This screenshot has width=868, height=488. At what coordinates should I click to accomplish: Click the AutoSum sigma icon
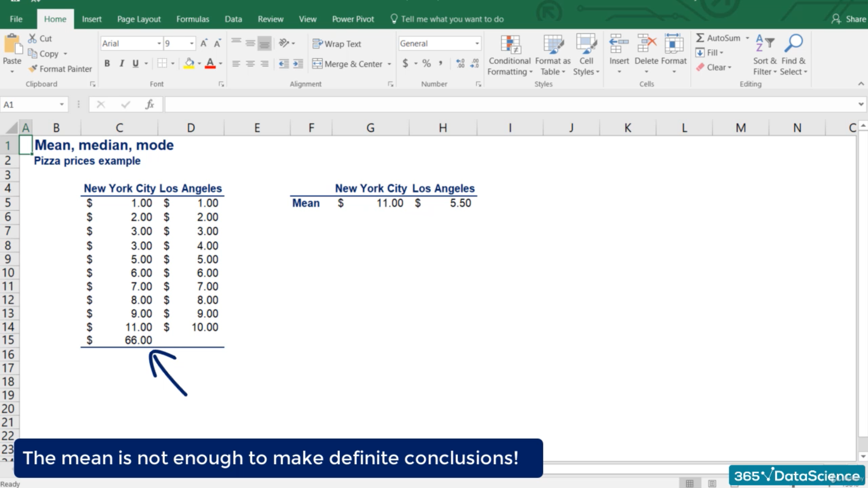(x=700, y=38)
